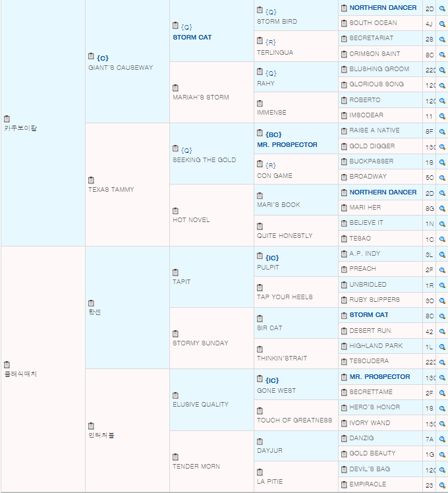Click the SEEKING THE GOLD name
The width and height of the screenshot is (448, 493).
(x=204, y=160)
